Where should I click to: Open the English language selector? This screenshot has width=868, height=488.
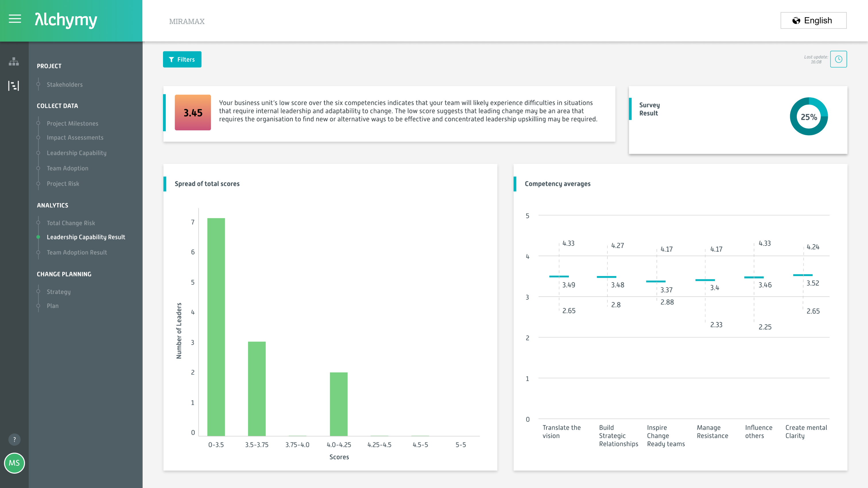click(814, 20)
